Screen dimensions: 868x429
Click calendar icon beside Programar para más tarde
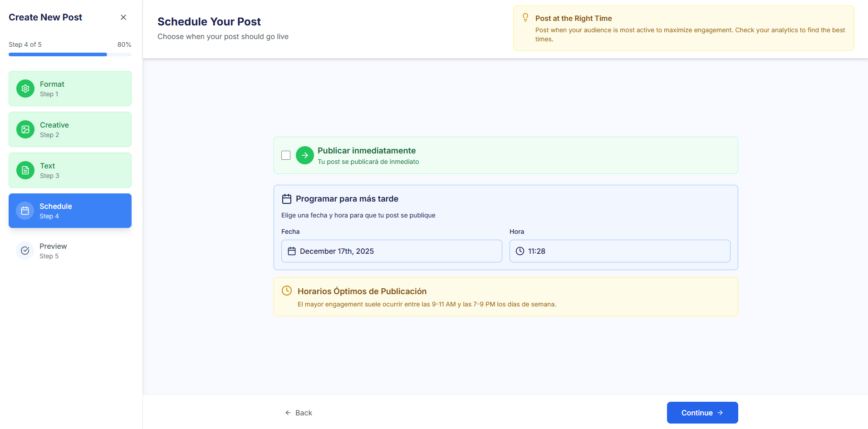[x=287, y=199]
